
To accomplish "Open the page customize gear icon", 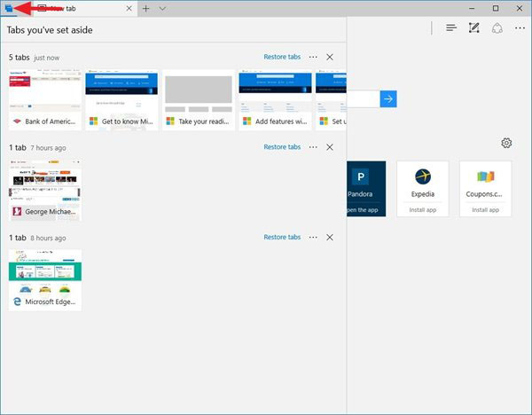I will tap(506, 143).
